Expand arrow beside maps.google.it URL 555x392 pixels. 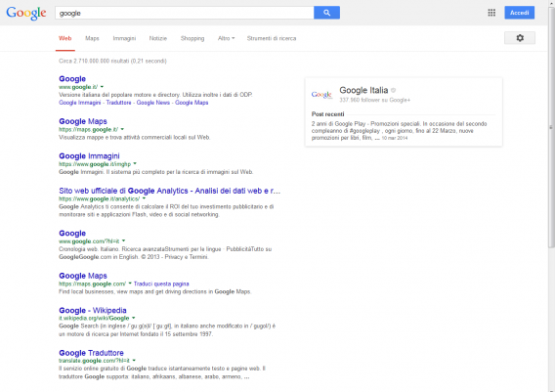click(122, 129)
